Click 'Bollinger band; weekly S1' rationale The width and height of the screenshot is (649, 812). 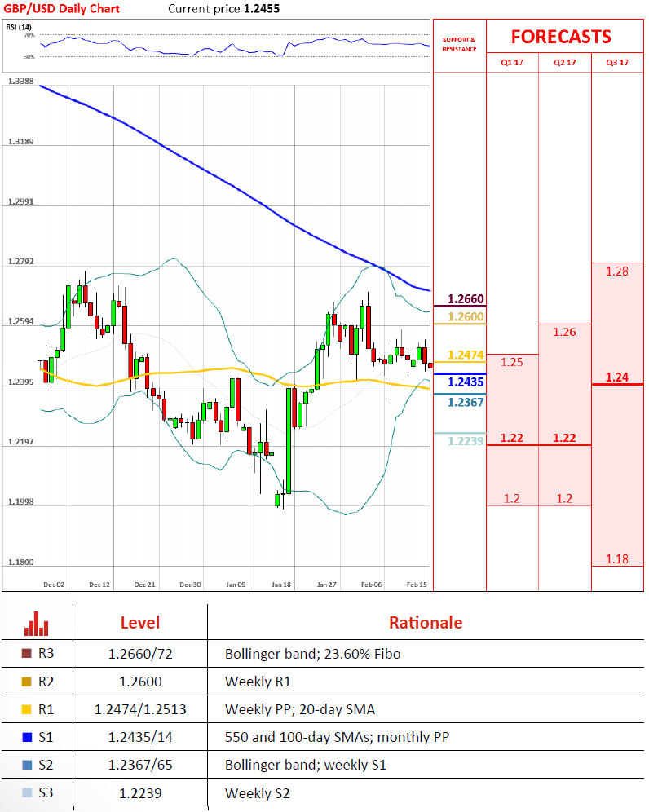pos(306,765)
